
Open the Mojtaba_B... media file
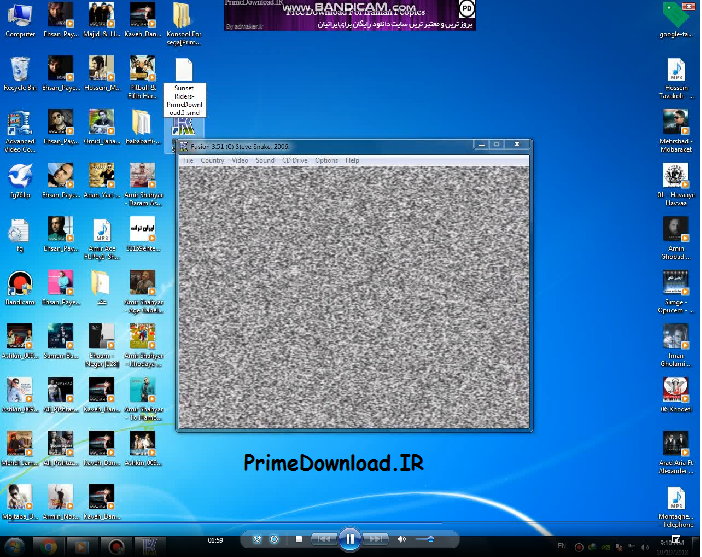(20, 502)
